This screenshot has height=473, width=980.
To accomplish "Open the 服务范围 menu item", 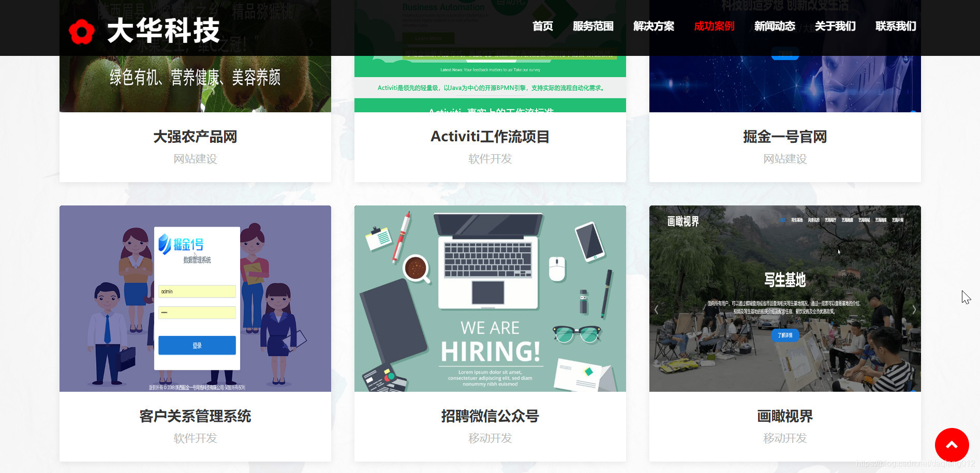I will pyautogui.click(x=593, y=26).
